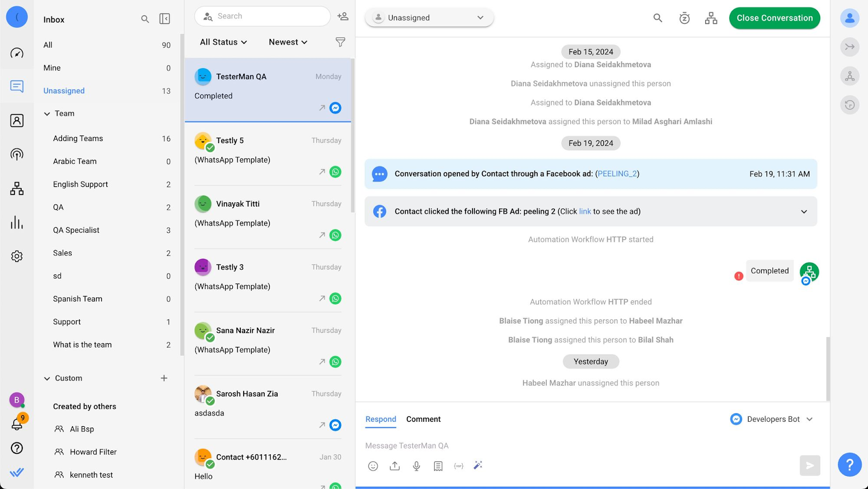This screenshot has width=868, height=489.
Task: Open the Vinayak Titti conversation
Action: pyautogui.click(x=268, y=217)
